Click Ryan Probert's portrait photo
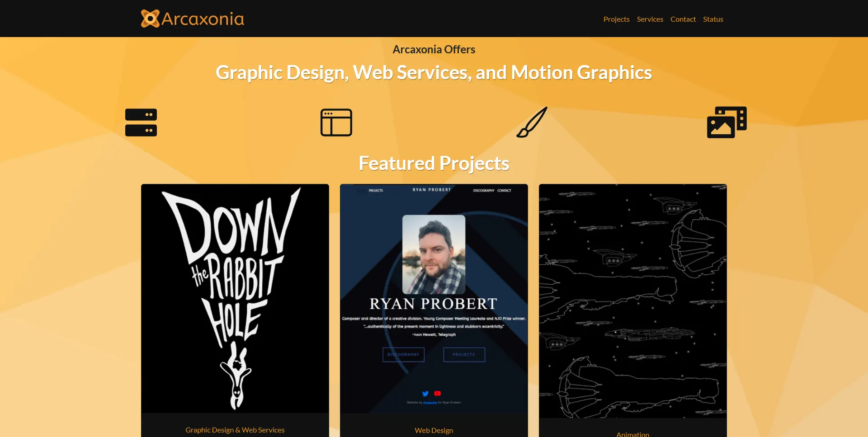 434,254
